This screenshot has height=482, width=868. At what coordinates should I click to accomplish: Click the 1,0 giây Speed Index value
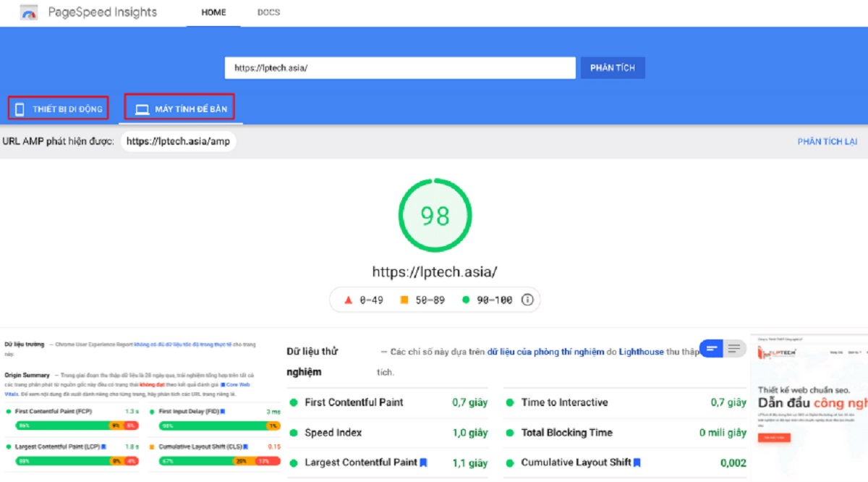470,433
